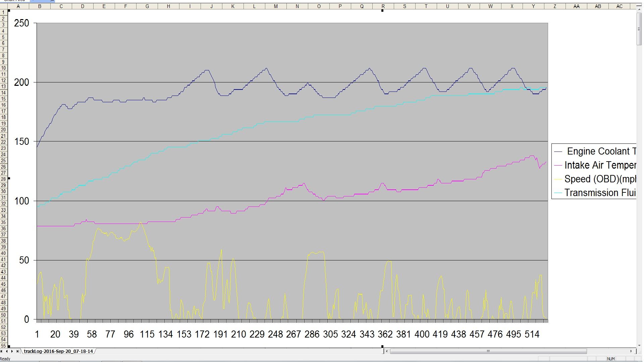Select column AC header

point(619,6)
